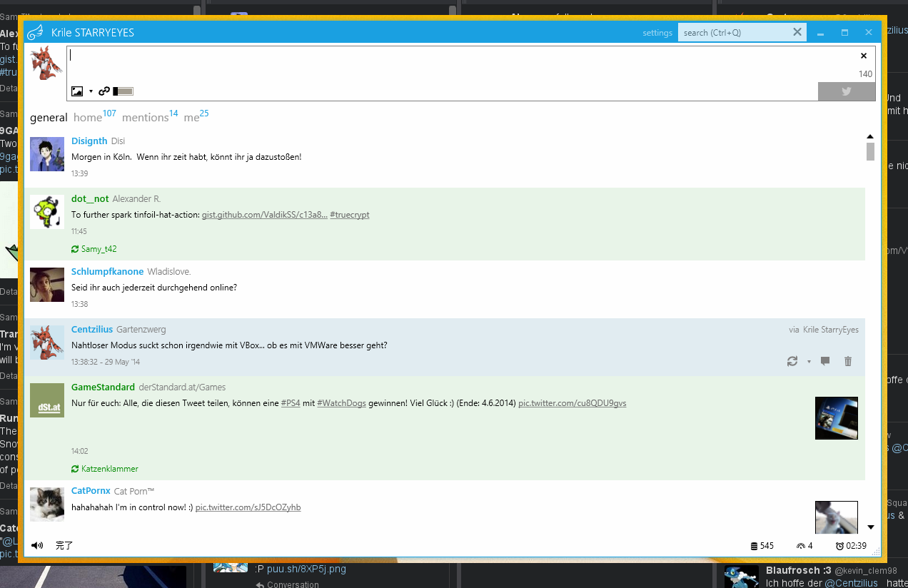Clear the composer with the X icon

click(x=863, y=56)
